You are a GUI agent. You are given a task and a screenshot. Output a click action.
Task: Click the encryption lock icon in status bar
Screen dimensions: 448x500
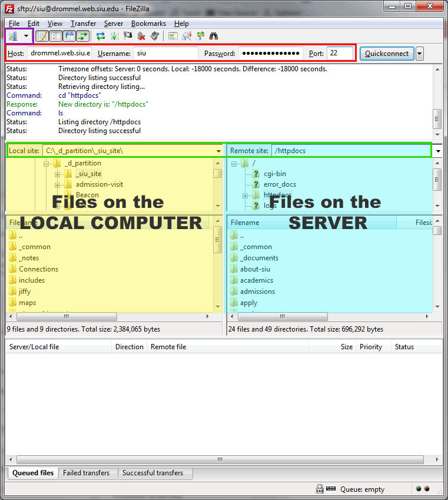[x=320, y=489]
